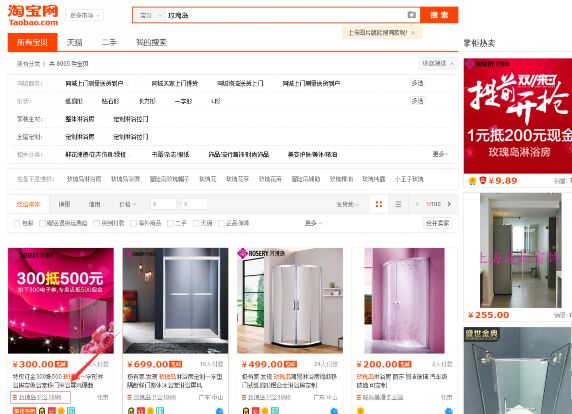
Task: Click the 合并卖家 merge sellers button
Action: coord(437,223)
